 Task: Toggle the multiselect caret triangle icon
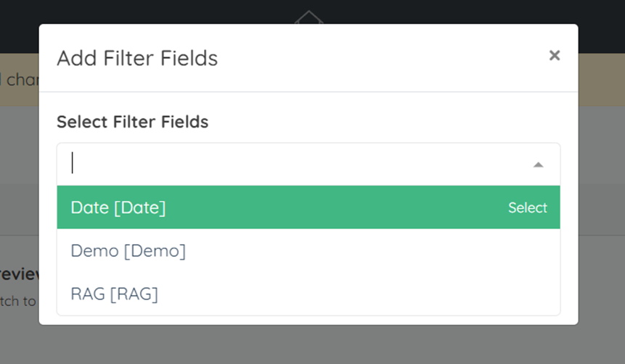(x=538, y=165)
